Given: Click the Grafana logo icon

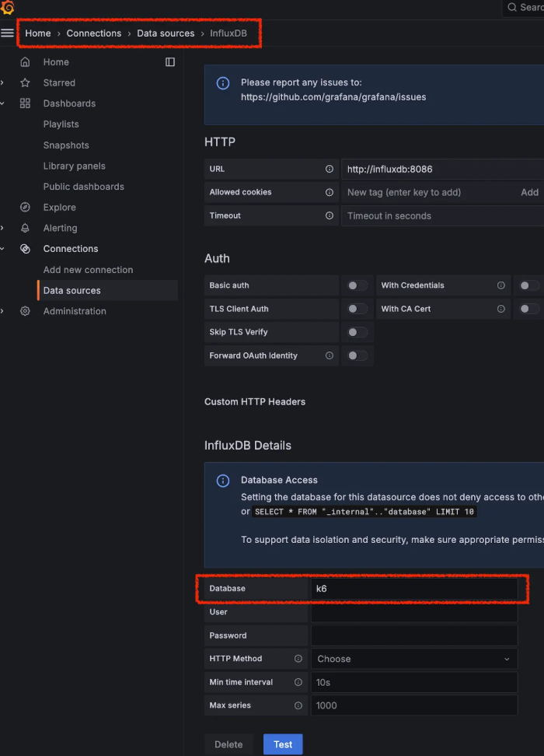Looking at the screenshot, I should pyautogui.click(x=8, y=8).
